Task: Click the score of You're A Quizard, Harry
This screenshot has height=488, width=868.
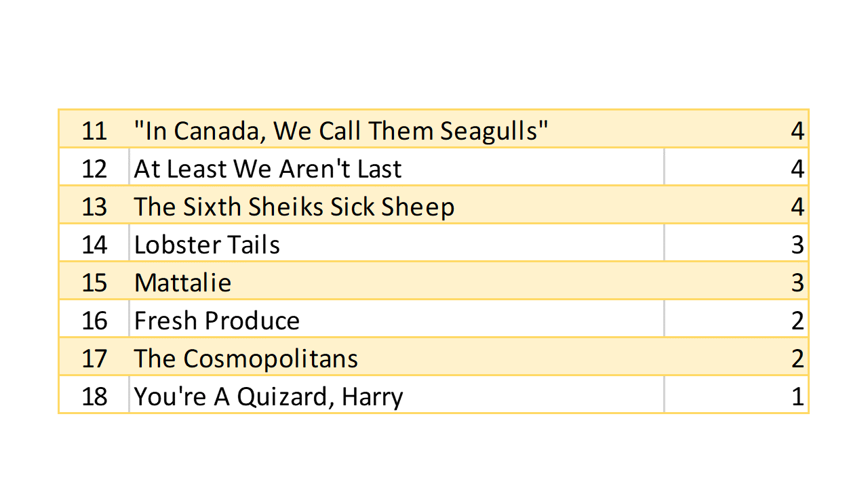Action: point(797,396)
